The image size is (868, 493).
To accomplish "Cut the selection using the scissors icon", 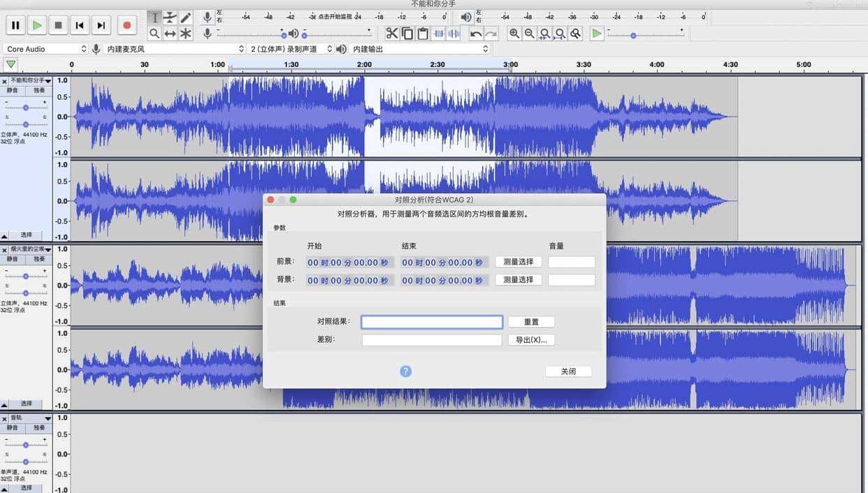I will pos(392,33).
